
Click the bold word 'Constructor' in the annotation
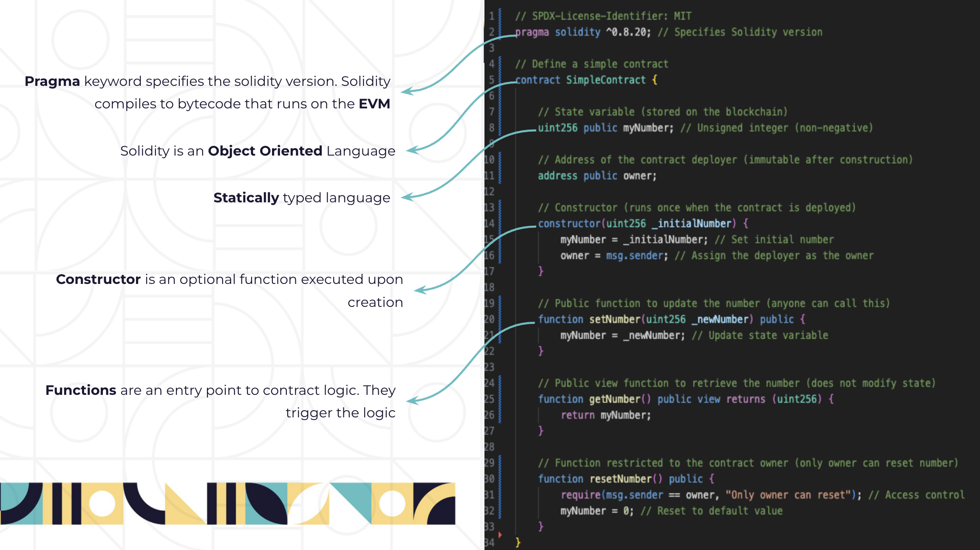pos(98,279)
